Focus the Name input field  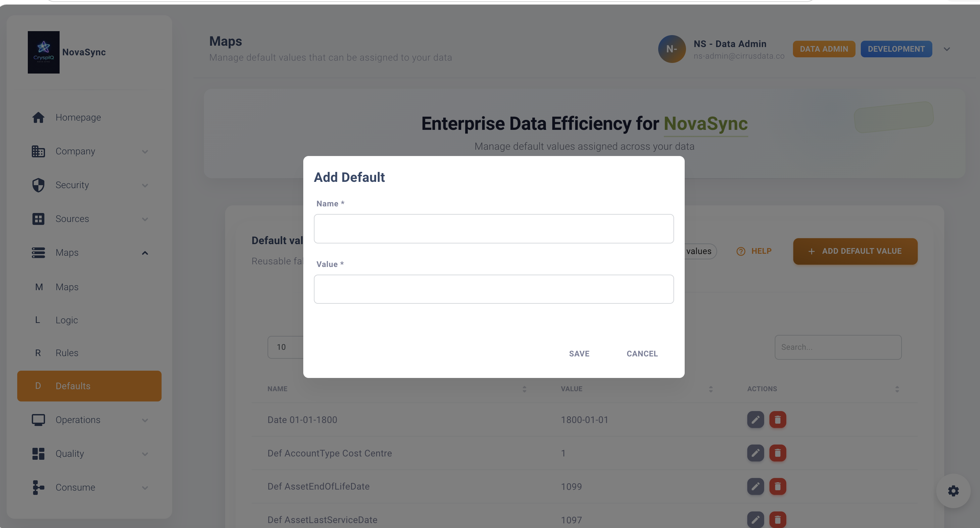click(x=494, y=229)
